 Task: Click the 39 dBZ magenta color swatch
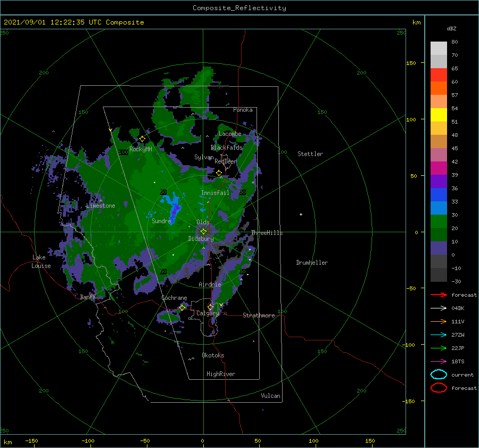coord(439,168)
